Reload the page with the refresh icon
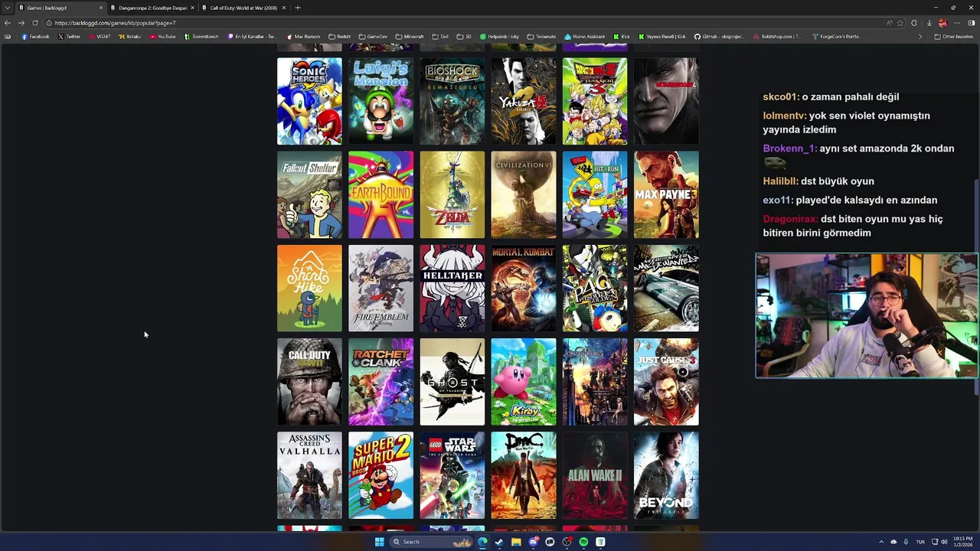Viewport: 980px width, 551px height. (34, 23)
